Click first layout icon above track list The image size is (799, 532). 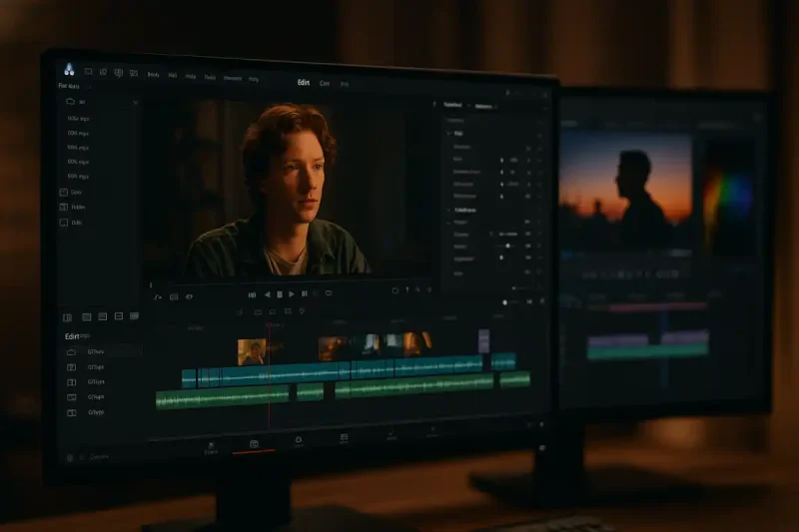(69, 316)
